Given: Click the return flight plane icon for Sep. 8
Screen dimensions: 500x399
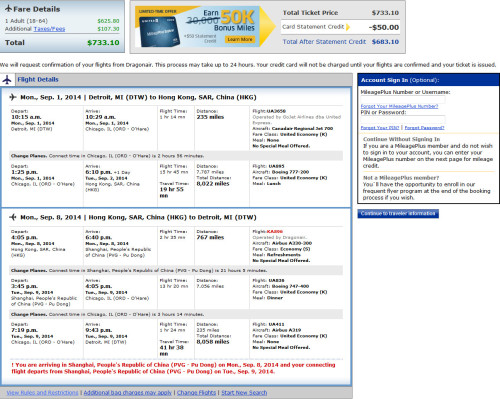Looking at the screenshot, I should (13, 217).
